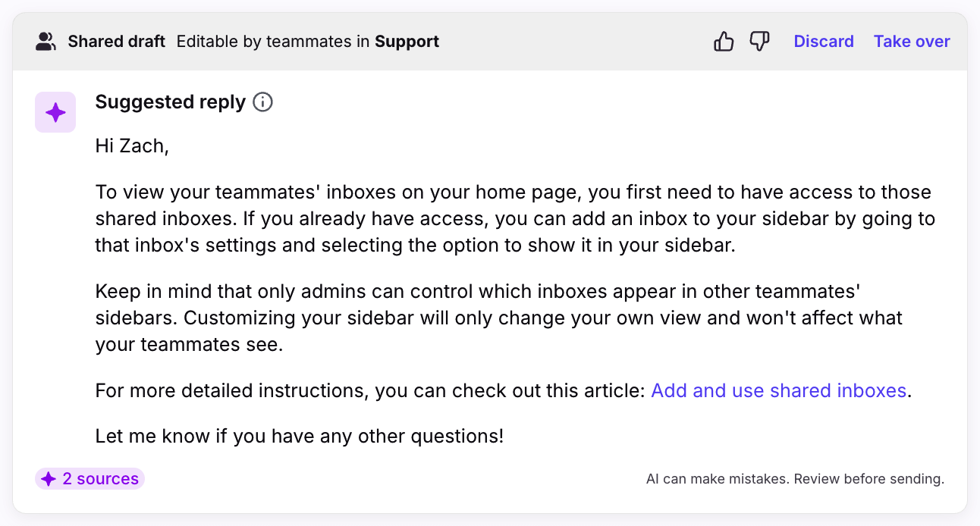Click the Support team name in header
Viewport: 980px width, 526px height.
click(x=407, y=42)
